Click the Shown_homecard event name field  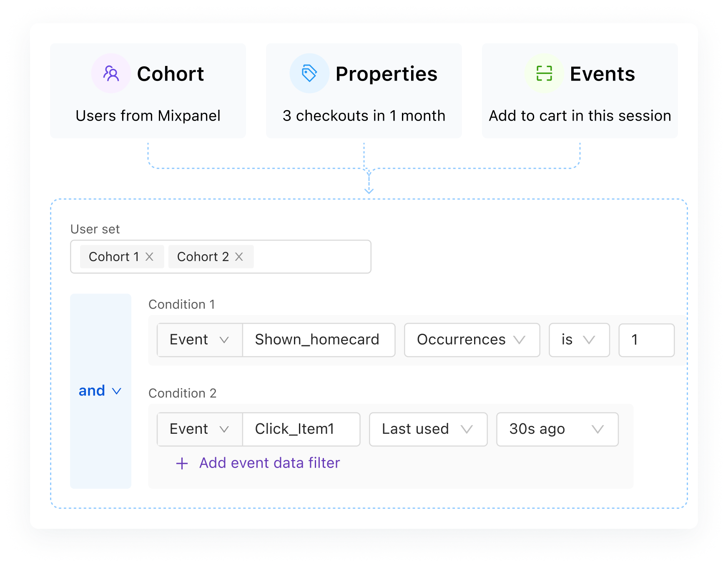click(318, 340)
